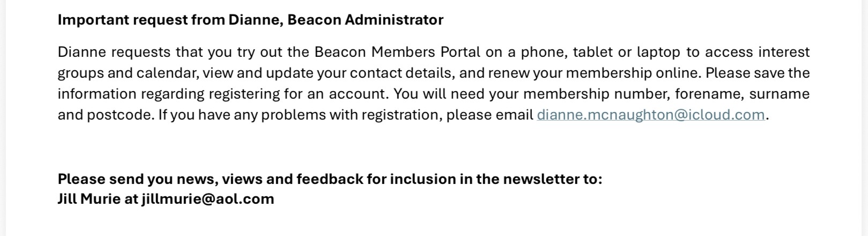The width and height of the screenshot is (868, 236).
Task: Click the words 'Beacon Administrator' in heading
Action: click(365, 20)
